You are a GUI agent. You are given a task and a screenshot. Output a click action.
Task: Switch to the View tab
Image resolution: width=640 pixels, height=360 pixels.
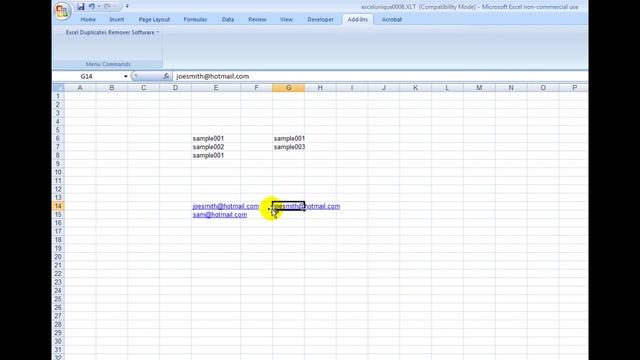pos(286,20)
